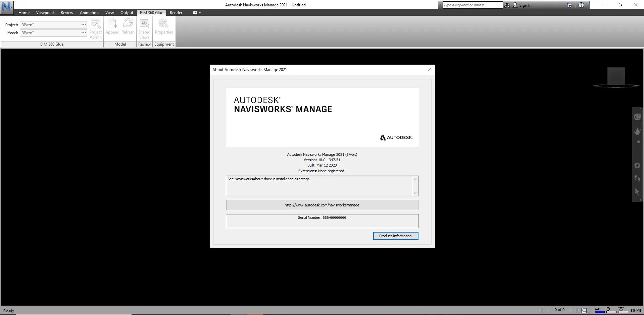The width and height of the screenshot is (644, 315).
Task: Expand the Help dropdown arrow
Action: 587,5
